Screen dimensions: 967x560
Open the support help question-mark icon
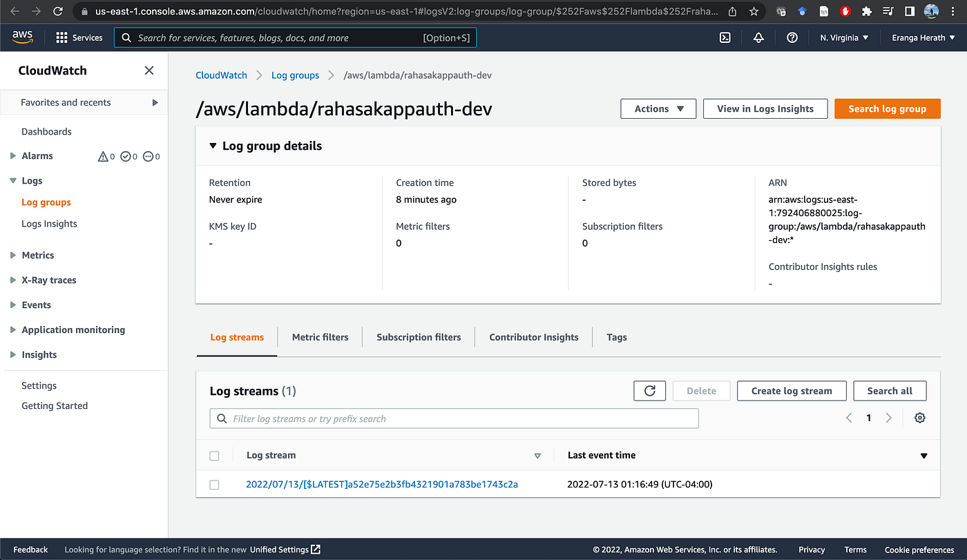click(x=792, y=38)
